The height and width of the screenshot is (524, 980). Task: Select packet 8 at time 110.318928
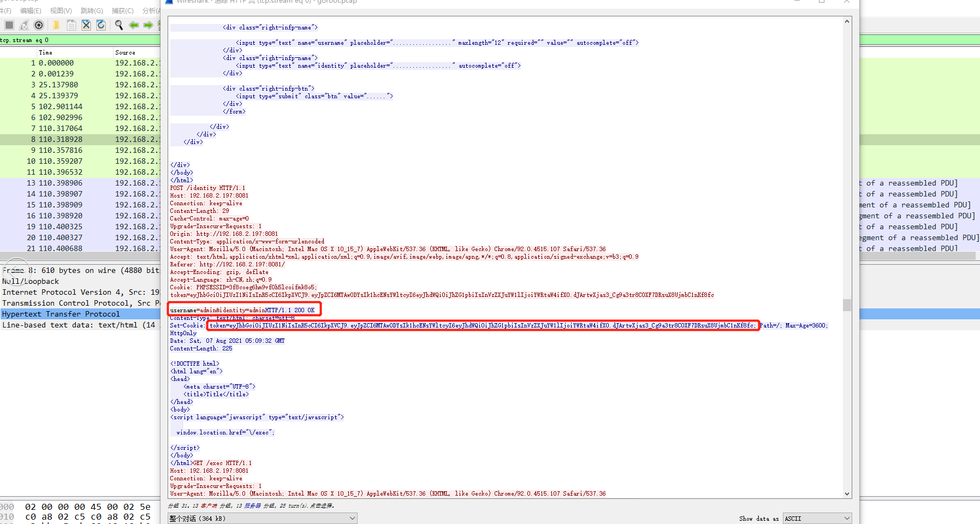pyautogui.click(x=80, y=139)
